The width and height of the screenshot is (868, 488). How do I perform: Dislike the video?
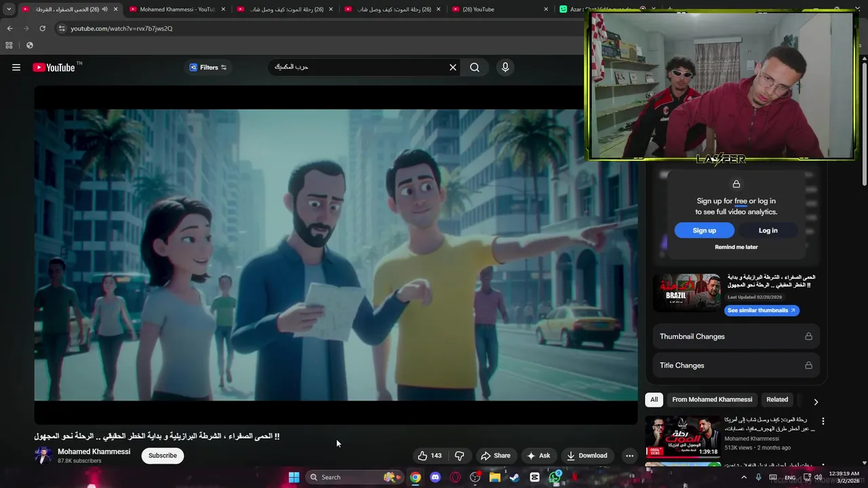tap(459, 455)
